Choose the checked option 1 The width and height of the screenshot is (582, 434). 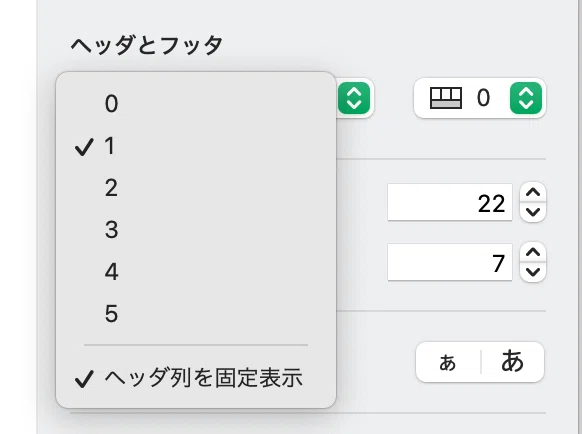196,146
